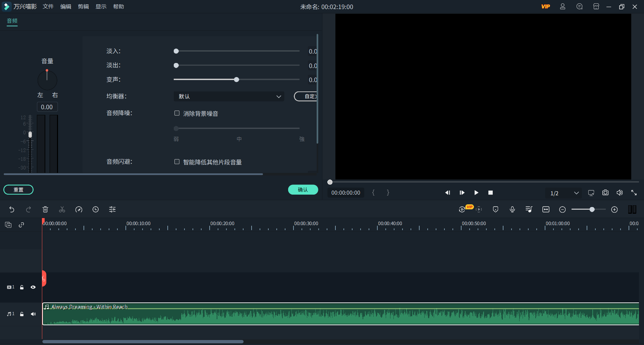The image size is (644, 345).
Task: Switch to the 音频 tab
Action: pyautogui.click(x=12, y=21)
